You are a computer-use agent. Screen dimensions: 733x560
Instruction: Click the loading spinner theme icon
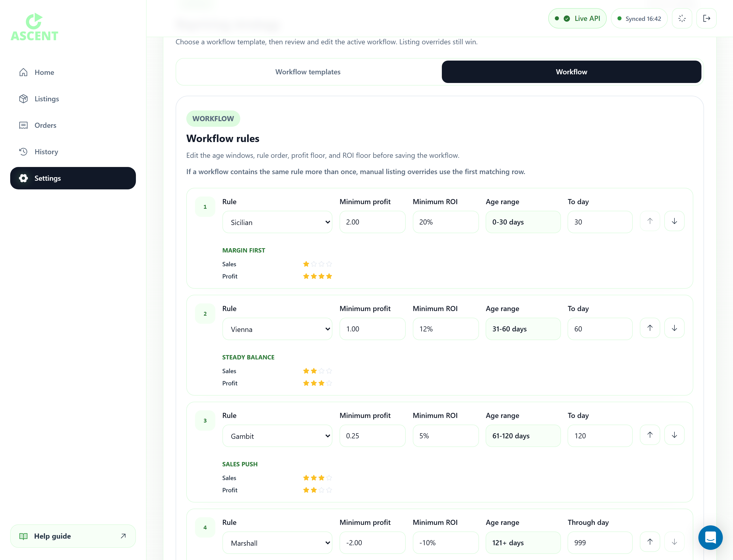(x=682, y=18)
